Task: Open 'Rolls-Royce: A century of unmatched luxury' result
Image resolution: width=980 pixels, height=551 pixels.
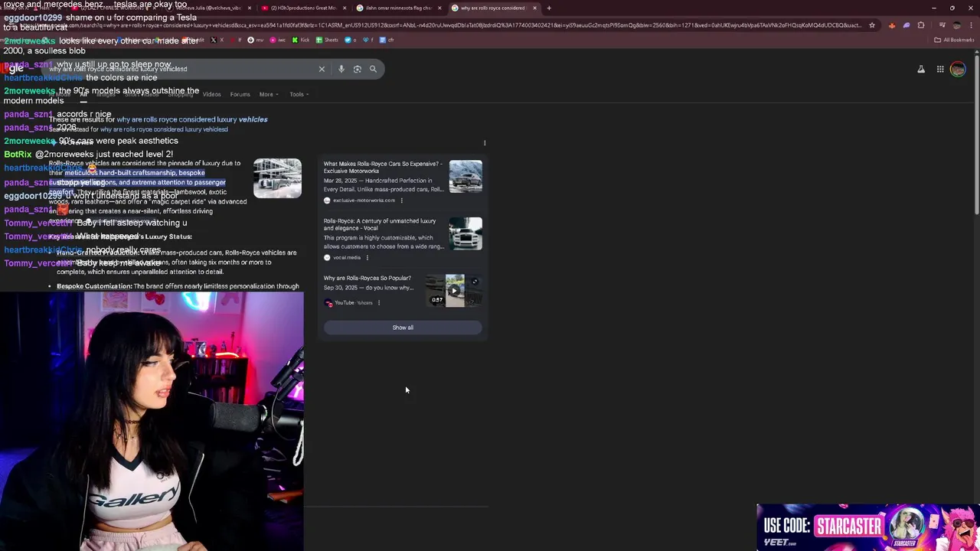Action: tap(380, 224)
